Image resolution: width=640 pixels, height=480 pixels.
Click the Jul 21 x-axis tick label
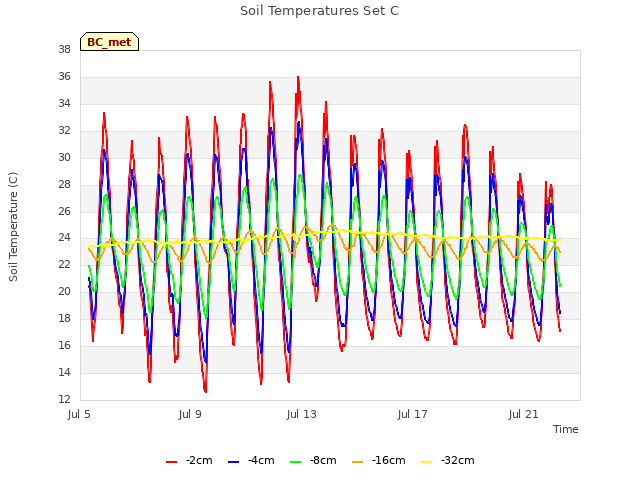coord(524,414)
